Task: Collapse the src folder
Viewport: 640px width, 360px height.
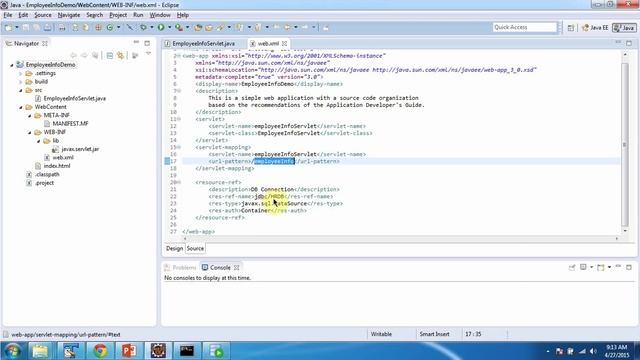Action: tap(21, 90)
